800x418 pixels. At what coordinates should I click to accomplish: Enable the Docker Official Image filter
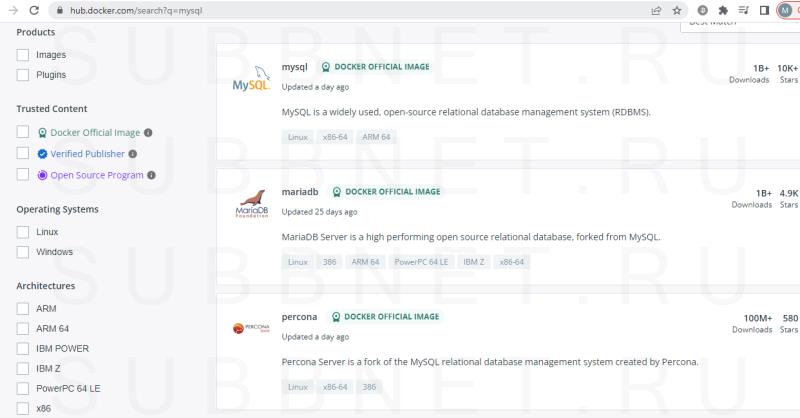pos(23,132)
